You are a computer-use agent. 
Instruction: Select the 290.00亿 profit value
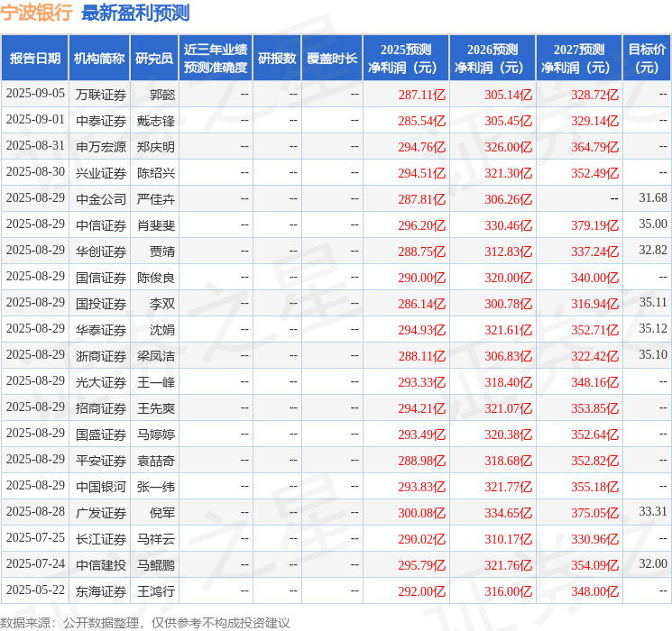pos(422,278)
